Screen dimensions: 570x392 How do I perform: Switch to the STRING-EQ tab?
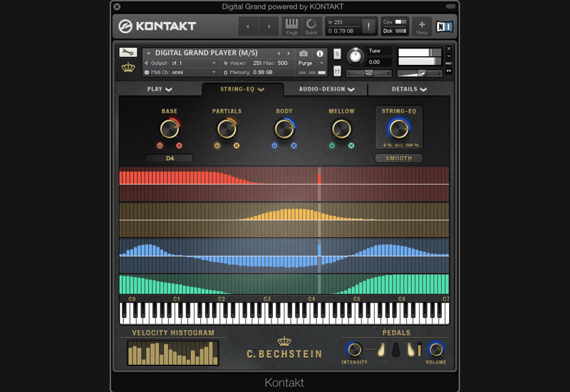[242, 89]
